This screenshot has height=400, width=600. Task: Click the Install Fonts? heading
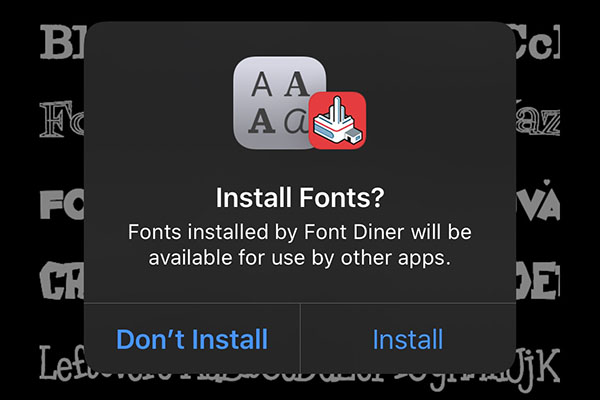pyautogui.click(x=300, y=197)
